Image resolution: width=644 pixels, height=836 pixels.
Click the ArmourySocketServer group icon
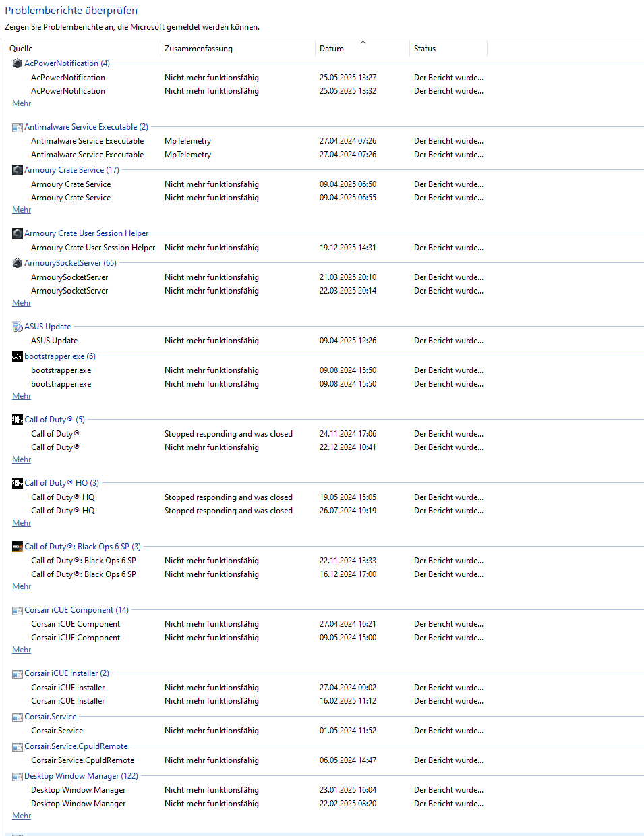(x=18, y=263)
